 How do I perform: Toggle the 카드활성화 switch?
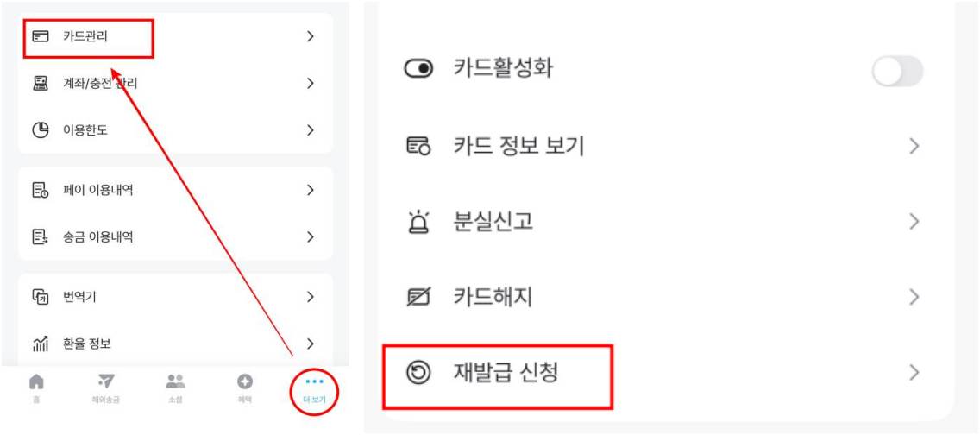coord(897,72)
